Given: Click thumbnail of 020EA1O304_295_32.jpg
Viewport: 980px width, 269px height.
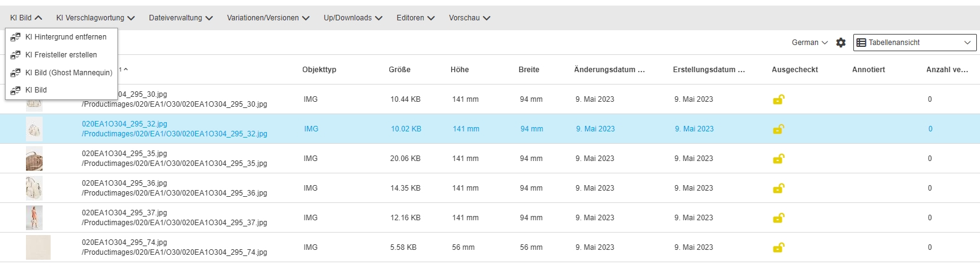Looking at the screenshot, I should (x=35, y=129).
